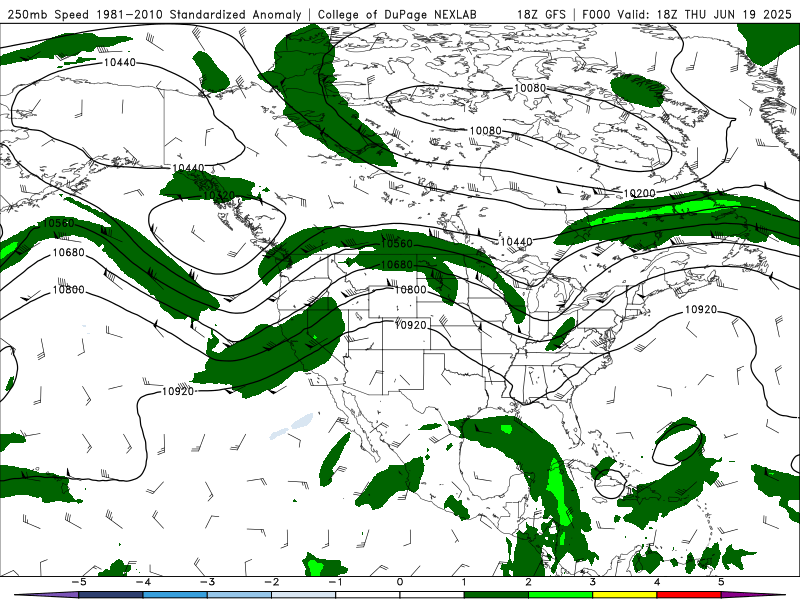Click the "-3" legend tick label
Screen dimensions: 800x600
(207, 582)
